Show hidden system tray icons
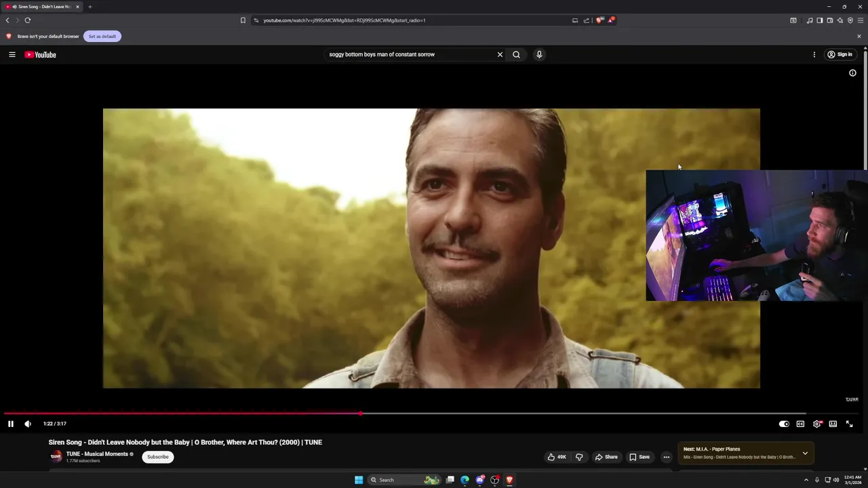This screenshot has height=488, width=868. point(806,480)
